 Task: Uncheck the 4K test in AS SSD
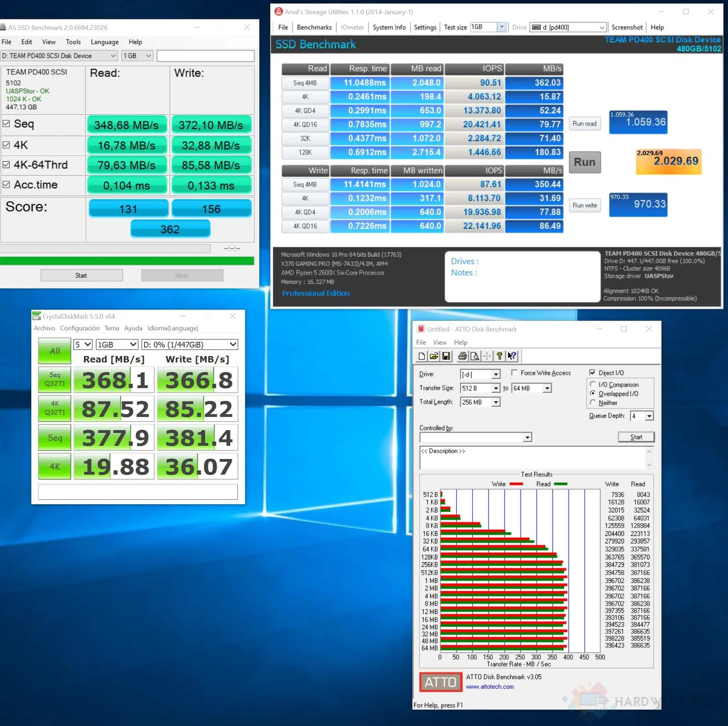[6, 145]
